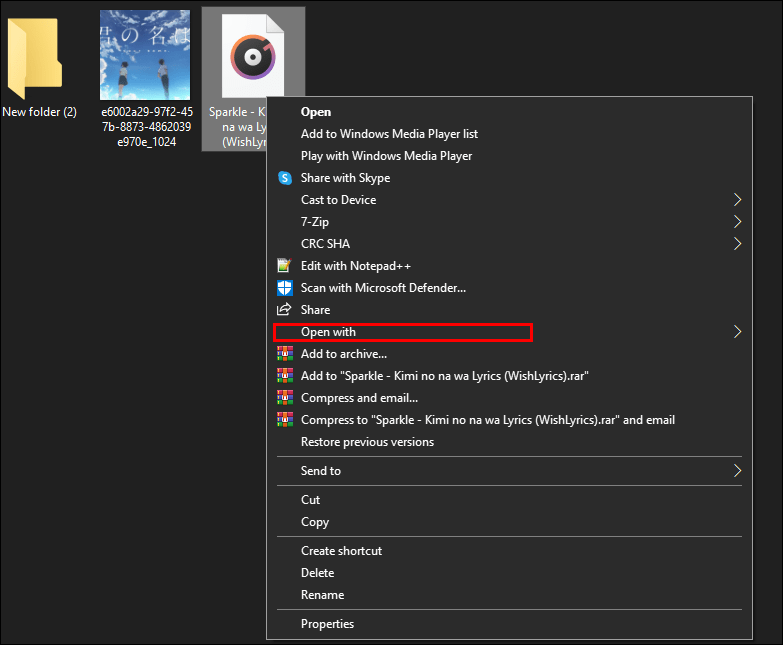783x645 pixels.
Task: Select Add to Windows Media Player list
Action: coord(509,134)
